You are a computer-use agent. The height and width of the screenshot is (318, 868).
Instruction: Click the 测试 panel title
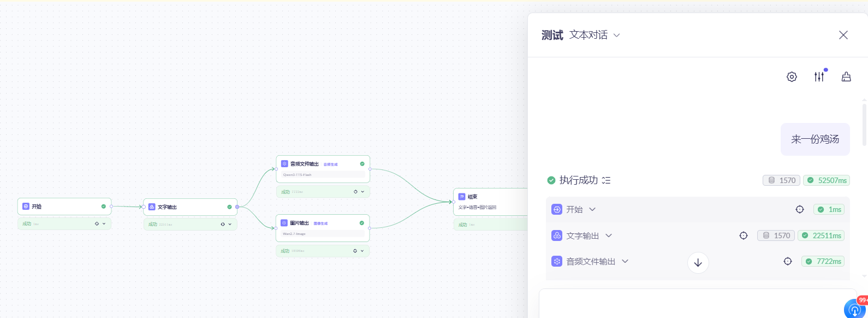click(552, 35)
